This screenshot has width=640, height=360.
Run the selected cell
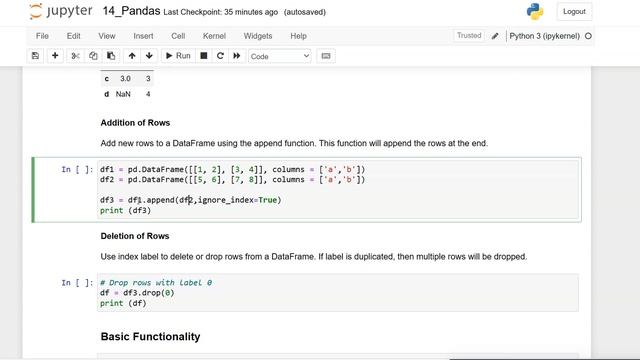click(x=178, y=56)
